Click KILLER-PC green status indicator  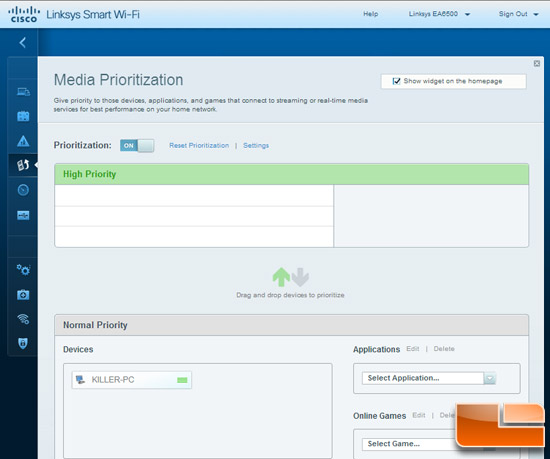click(182, 380)
